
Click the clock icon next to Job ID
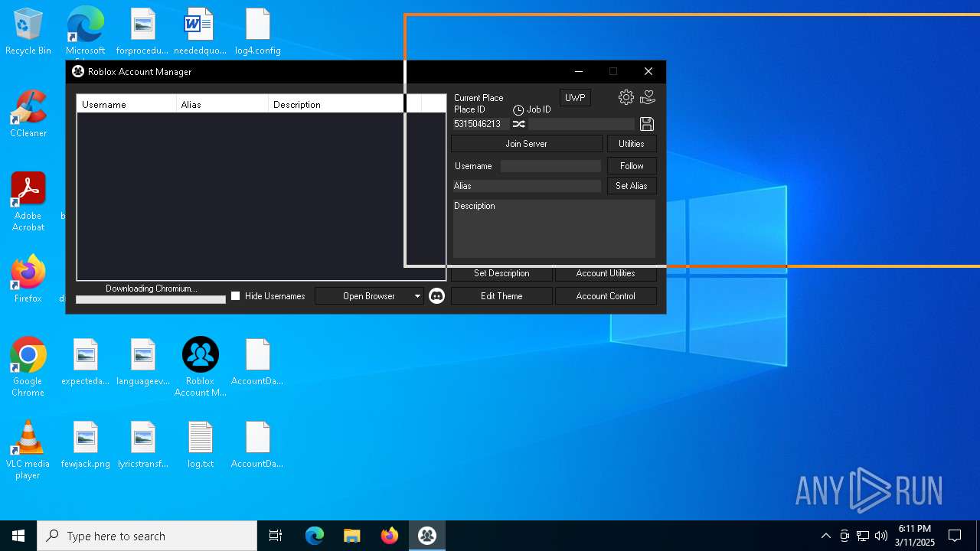518,110
